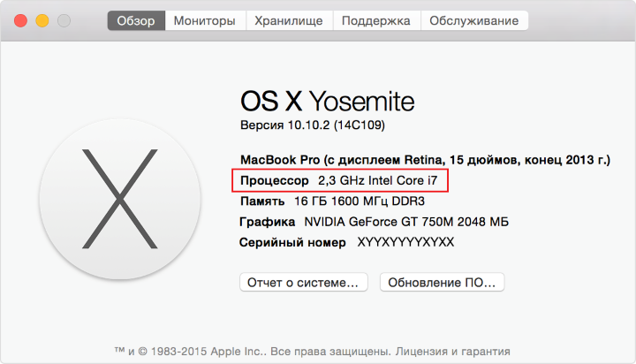636x364 pixels.
Task: Switch to the Обзор tab
Action: (136, 20)
